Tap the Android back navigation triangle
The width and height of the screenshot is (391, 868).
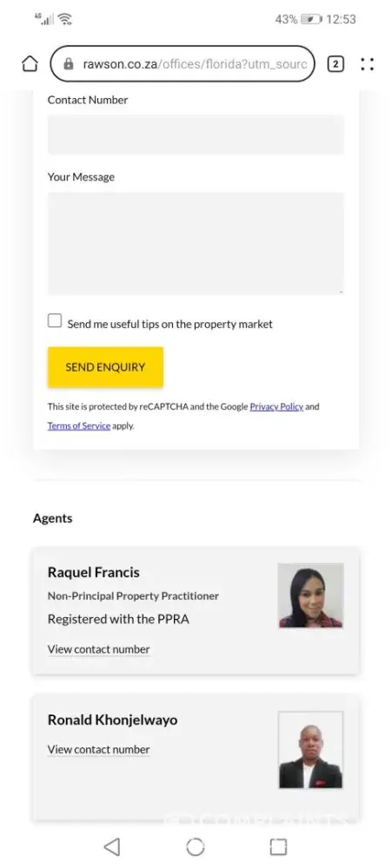pyautogui.click(x=112, y=846)
